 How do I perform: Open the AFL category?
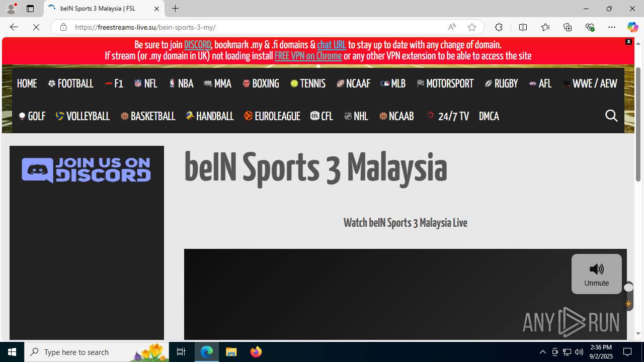(x=540, y=83)
